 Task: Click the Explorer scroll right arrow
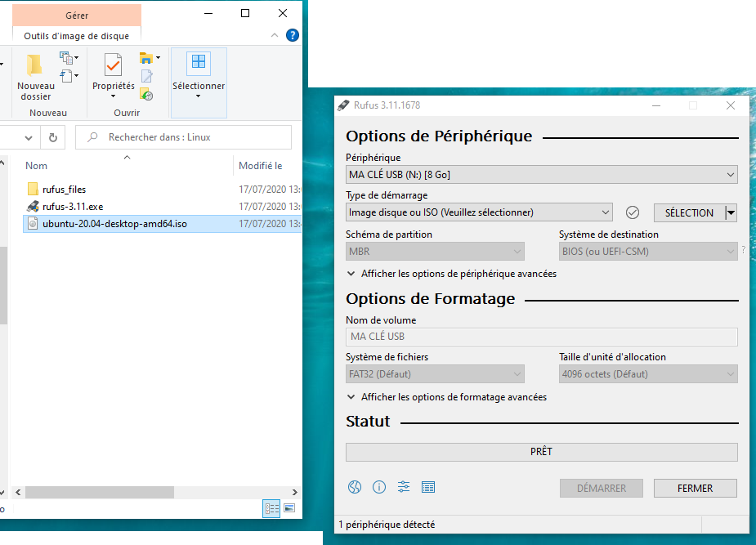[294, 492]
